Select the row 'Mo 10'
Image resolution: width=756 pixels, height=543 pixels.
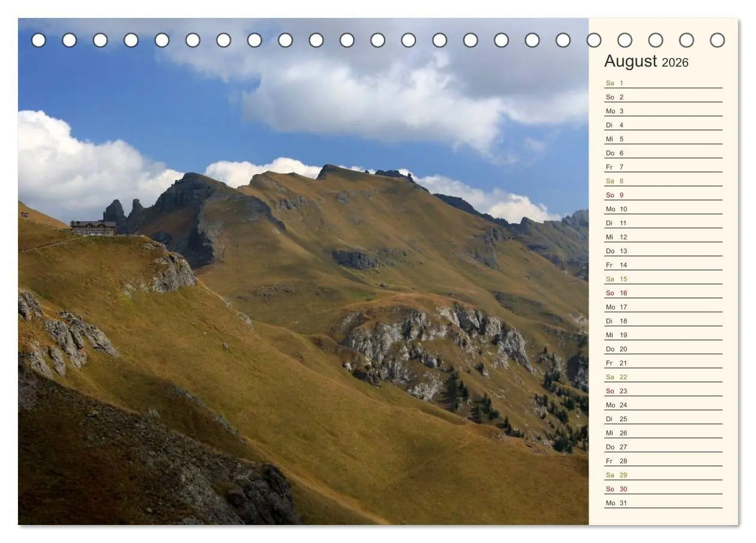click(663, 209)
